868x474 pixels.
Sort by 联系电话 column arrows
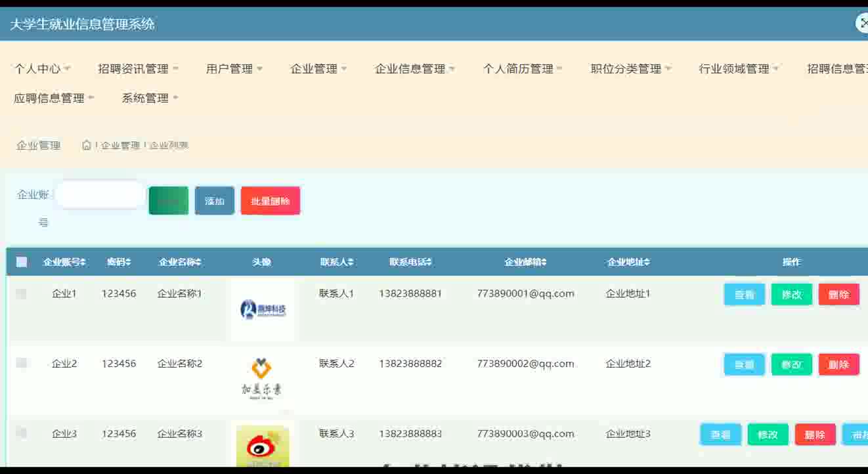click(429, 262)
